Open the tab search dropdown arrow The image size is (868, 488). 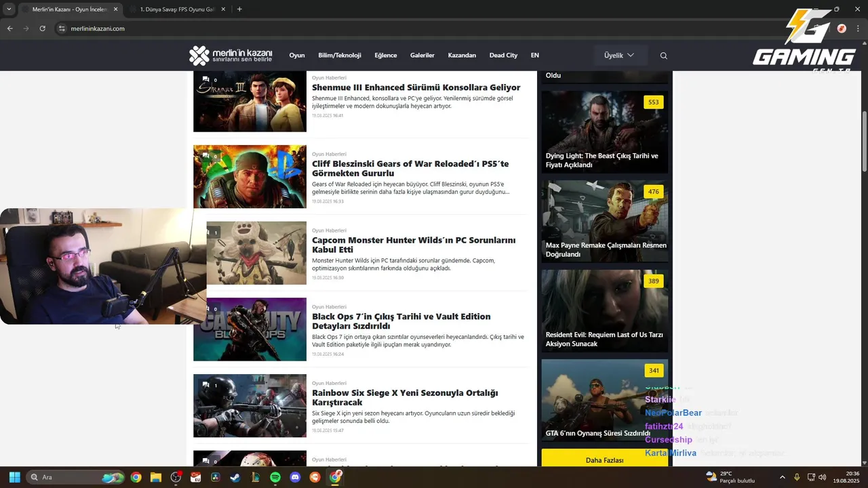click(9, 9)
